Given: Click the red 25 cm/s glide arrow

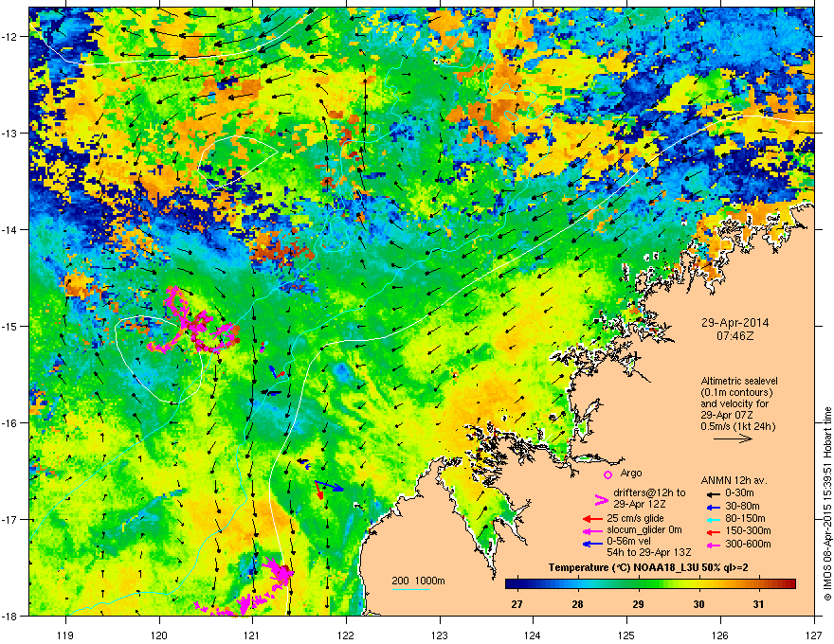Looking at the screenshot, I should (x=592, y=519).
